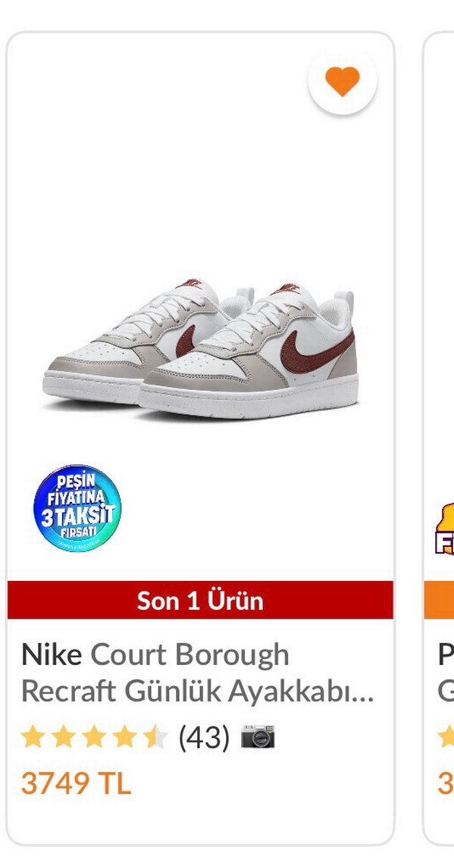Click the star on the neighboring product card
The height and width of the screenshot is (868, 454).
click(x=446, y=738)
